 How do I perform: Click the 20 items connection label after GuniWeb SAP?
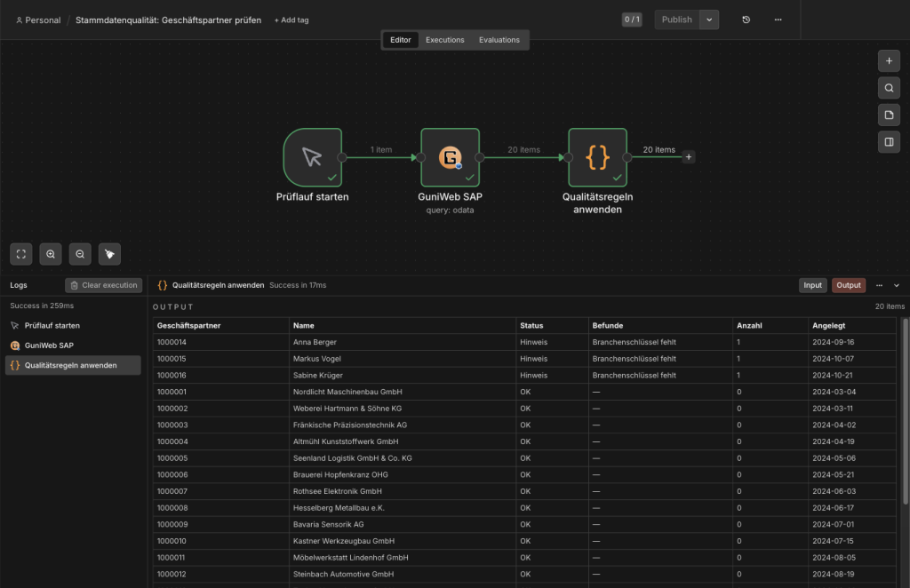[523, 149]
